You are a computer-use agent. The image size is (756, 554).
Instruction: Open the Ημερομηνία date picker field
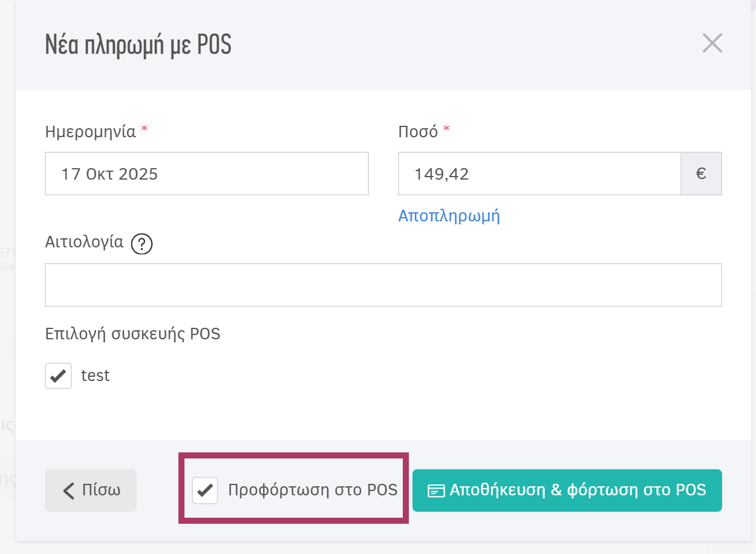[x=206, y=174]
